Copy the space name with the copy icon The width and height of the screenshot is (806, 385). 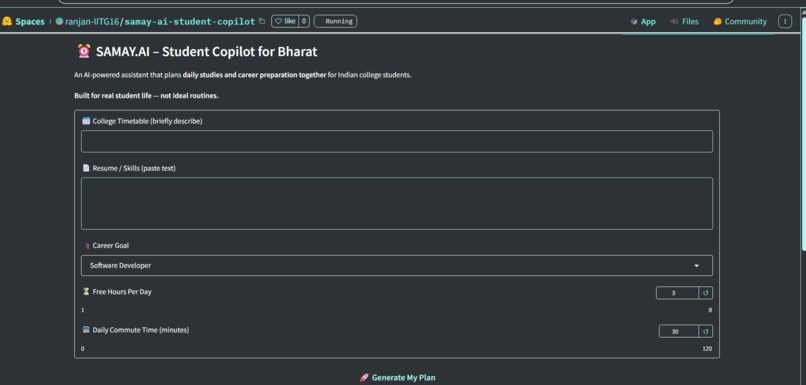[262, 21]
